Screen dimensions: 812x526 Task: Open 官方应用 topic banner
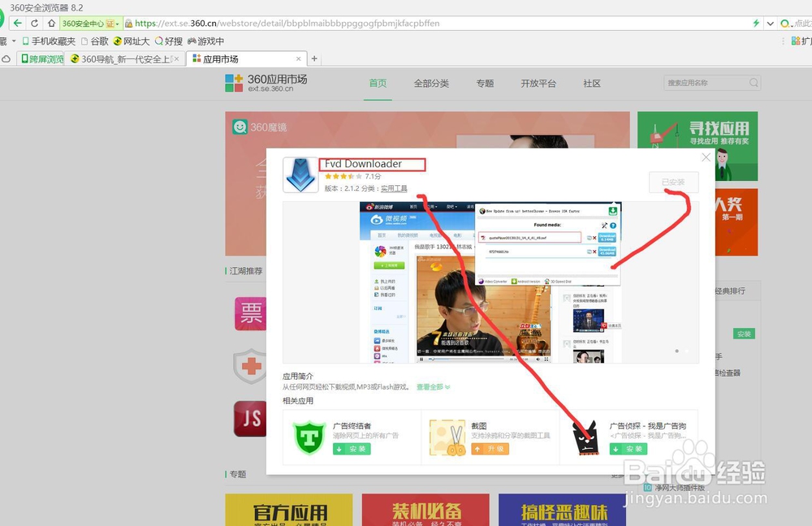(x=289, y=510)
